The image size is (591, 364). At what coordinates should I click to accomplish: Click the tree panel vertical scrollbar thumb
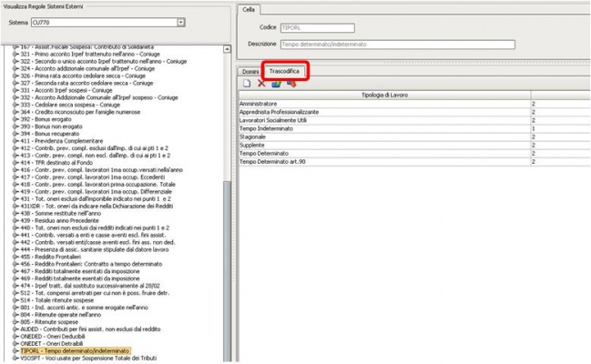point(227,271)
